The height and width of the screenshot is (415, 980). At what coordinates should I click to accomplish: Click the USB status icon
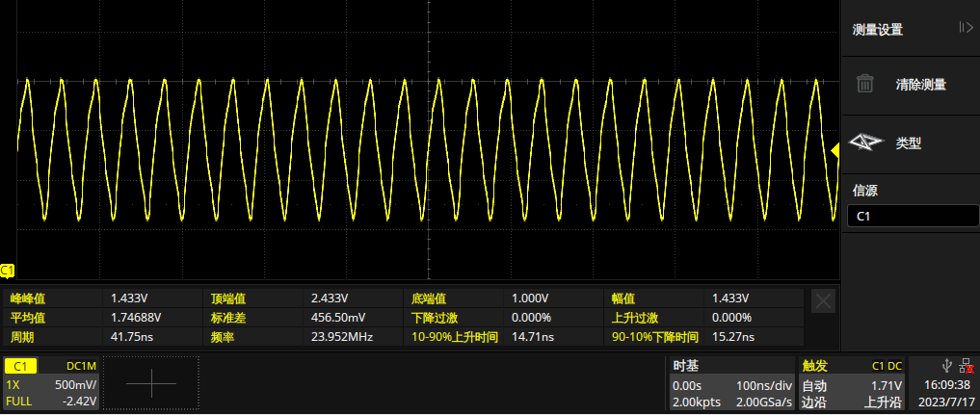(946, 365)
